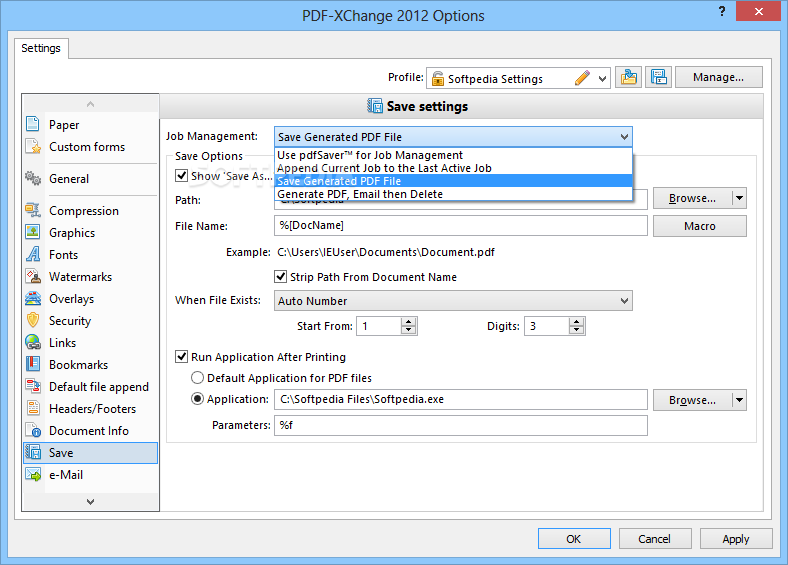Click the Fonts icon in the sidebar
Viewport: 788px width, 565px height.
point(34,255)
